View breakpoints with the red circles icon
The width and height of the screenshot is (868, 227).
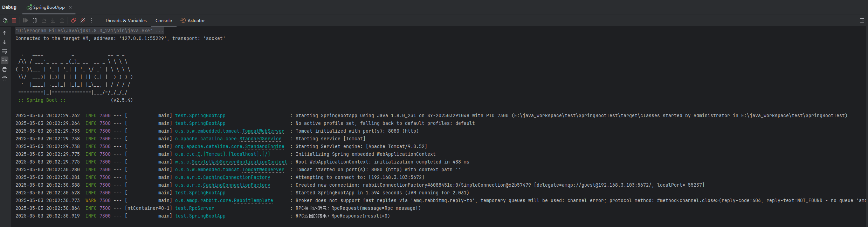(74, 20)
